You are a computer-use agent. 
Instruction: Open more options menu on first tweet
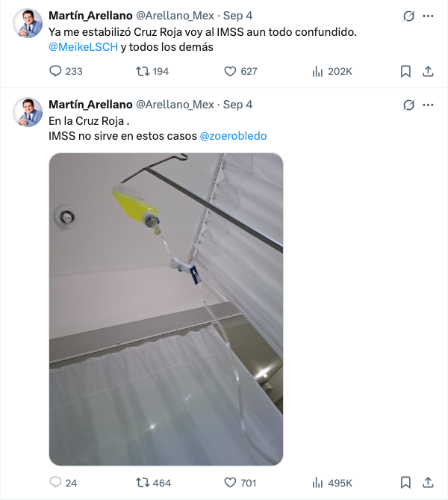pos(428,16)
